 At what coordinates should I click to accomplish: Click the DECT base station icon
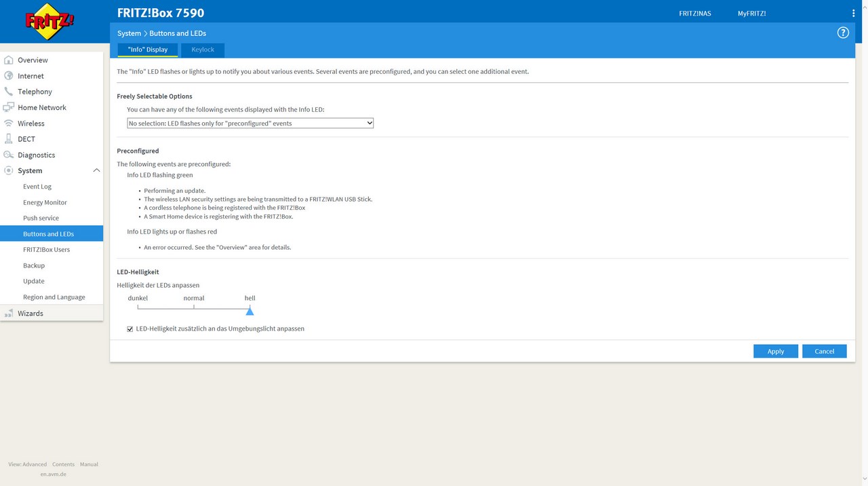click(x=9, y=139)
